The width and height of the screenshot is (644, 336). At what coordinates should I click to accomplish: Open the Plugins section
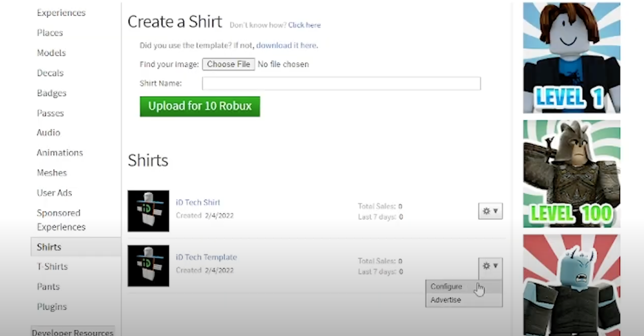[x=51, y=307]
